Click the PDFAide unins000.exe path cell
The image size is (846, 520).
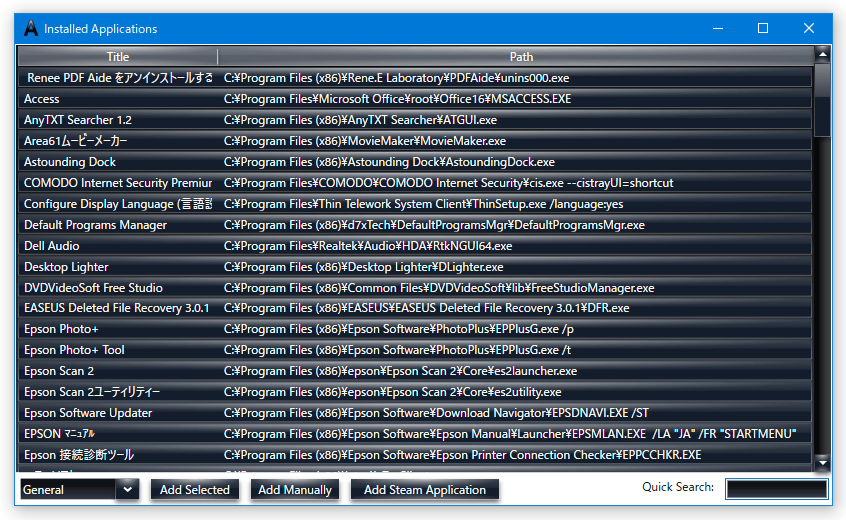tap(396, 78)
